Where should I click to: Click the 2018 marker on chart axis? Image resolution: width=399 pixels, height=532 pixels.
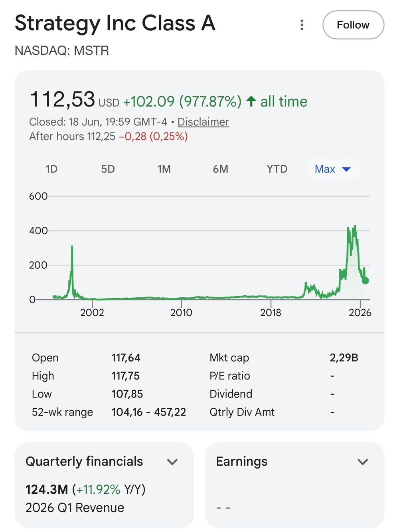[271, 312]
